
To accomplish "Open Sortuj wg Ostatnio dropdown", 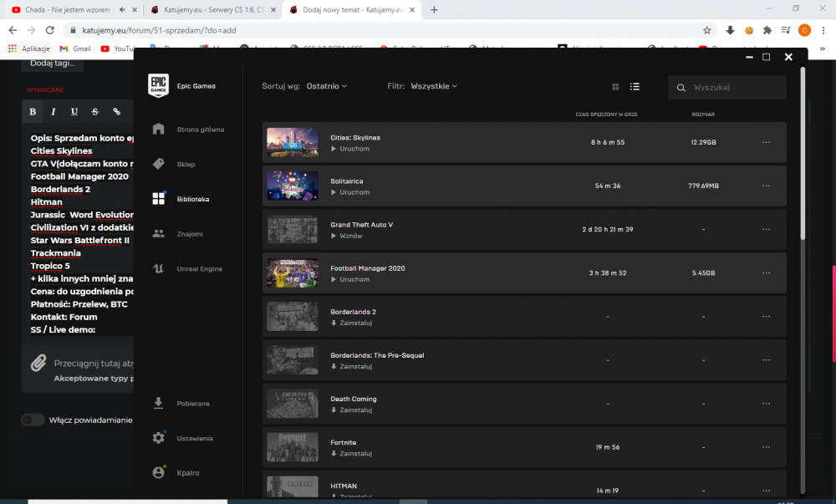I will [326, 86].
